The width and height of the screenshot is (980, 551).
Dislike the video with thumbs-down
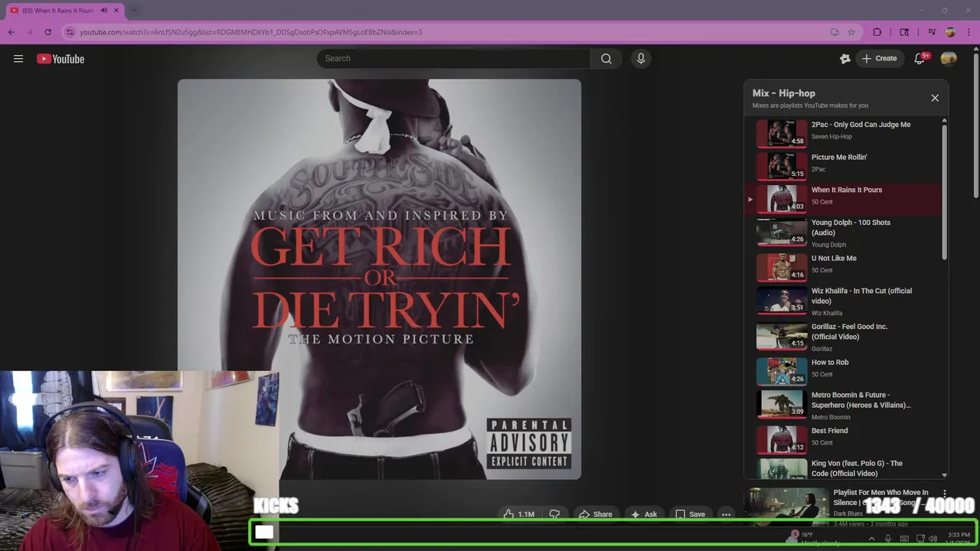click(x=555, y=514)
